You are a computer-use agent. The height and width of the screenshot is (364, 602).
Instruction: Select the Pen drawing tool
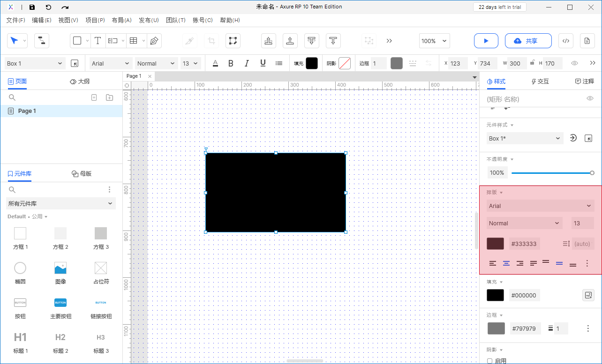pyautogui.click(x=154, y=41)
